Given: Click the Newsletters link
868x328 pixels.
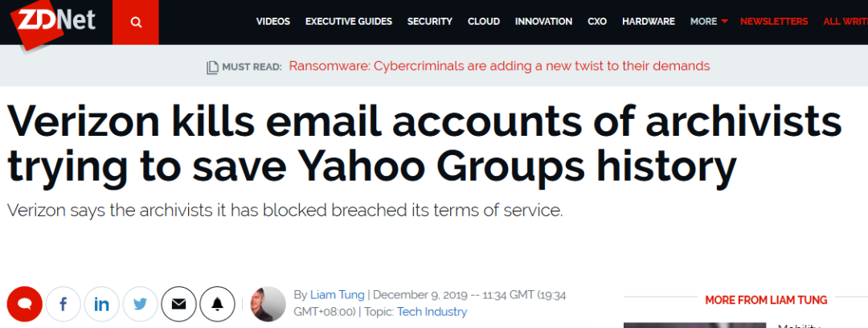Looking at the screenshot, I should pyautogui.click(x=776, y=22).
